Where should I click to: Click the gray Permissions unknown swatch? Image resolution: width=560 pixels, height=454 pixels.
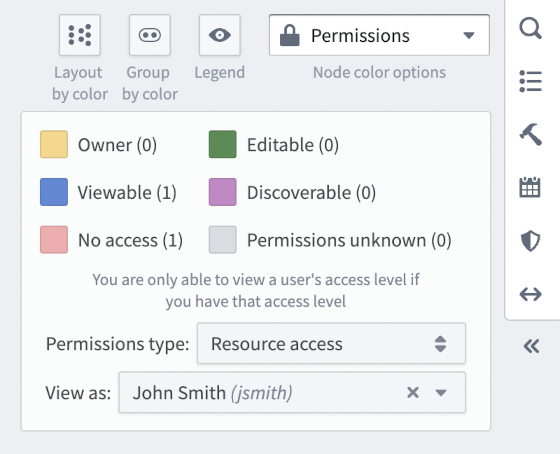pos(222,240)
